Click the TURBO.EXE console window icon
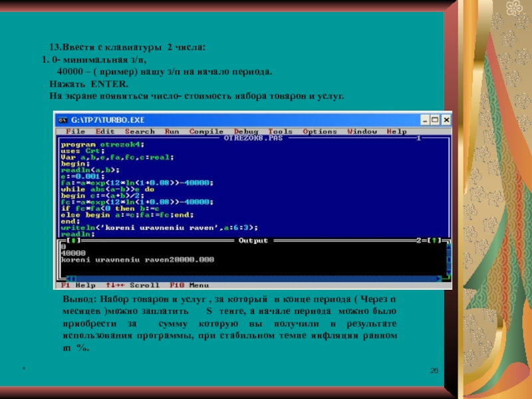 (63, 120)
